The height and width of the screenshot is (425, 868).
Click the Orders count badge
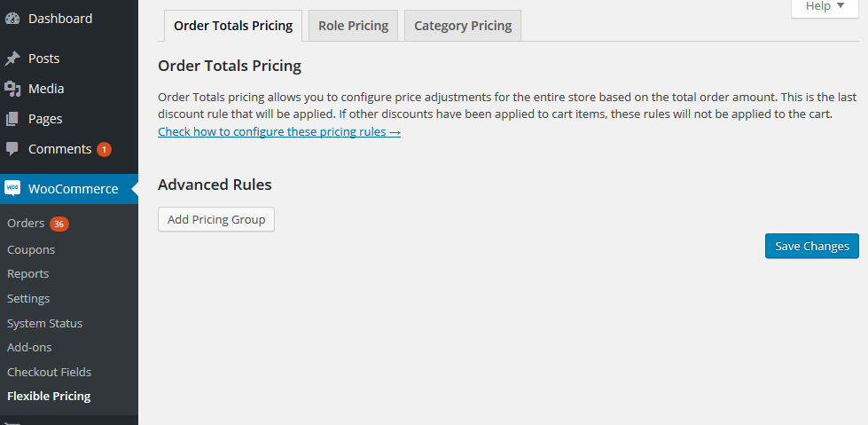(59, 224)
